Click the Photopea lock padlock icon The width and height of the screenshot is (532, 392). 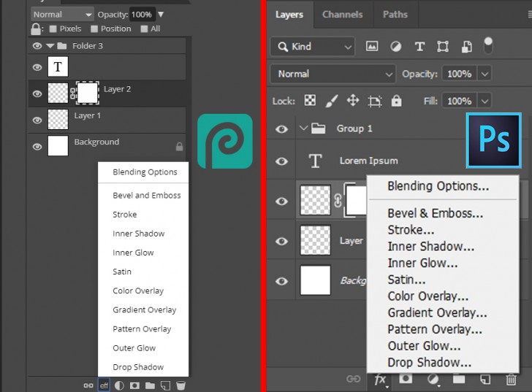point(36,28)
